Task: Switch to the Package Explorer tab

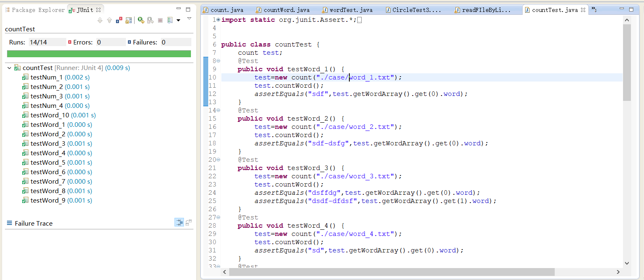Action: [x=35, y=10]
